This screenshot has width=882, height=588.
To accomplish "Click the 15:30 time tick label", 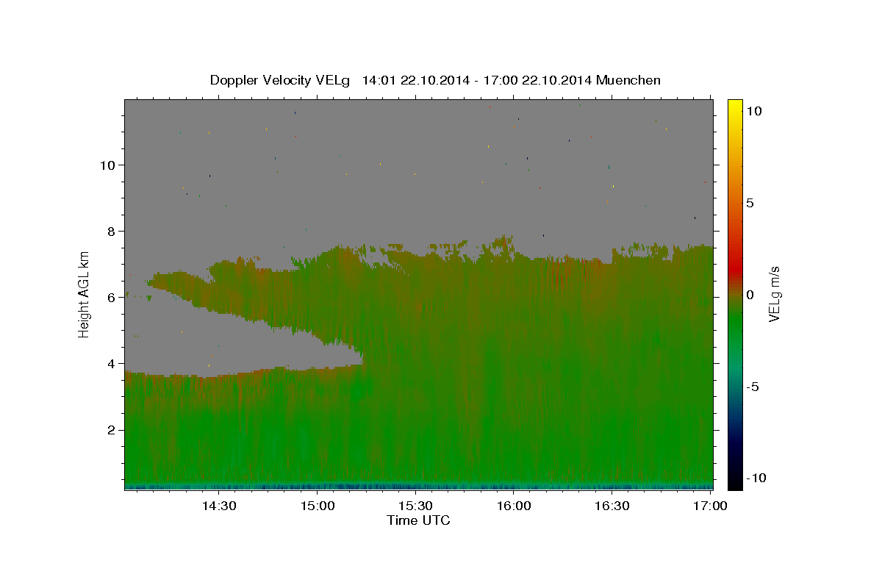I will point(415,506).
